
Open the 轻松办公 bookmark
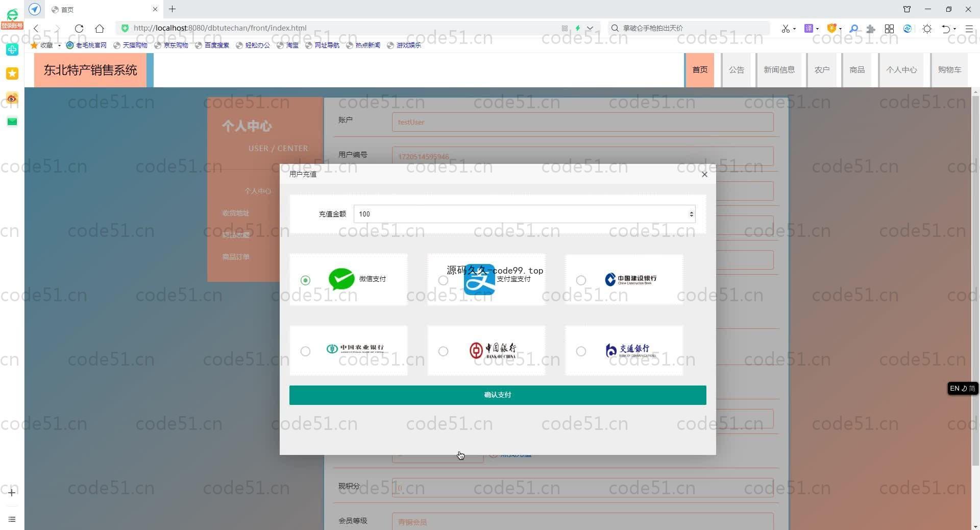click(x=253, y=45)
